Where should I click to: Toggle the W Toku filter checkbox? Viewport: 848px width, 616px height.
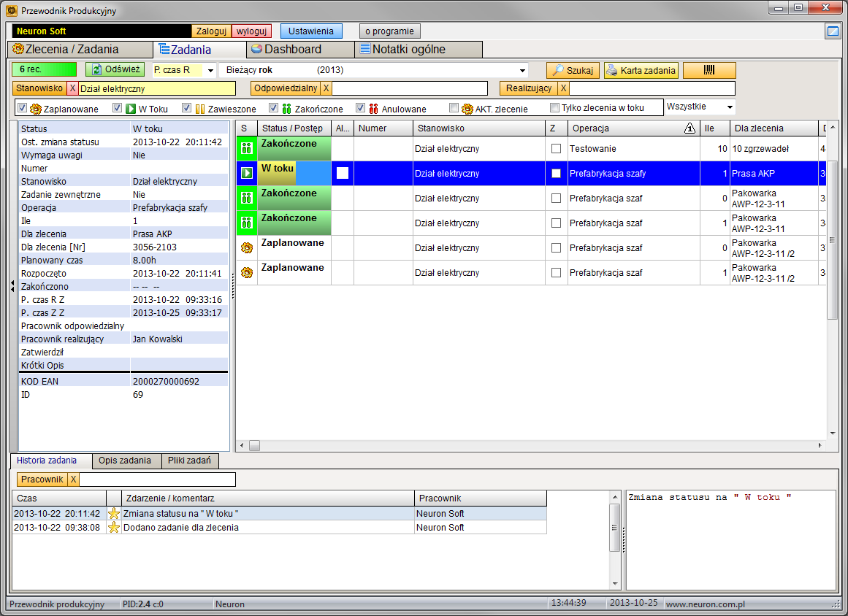[117, 107]
